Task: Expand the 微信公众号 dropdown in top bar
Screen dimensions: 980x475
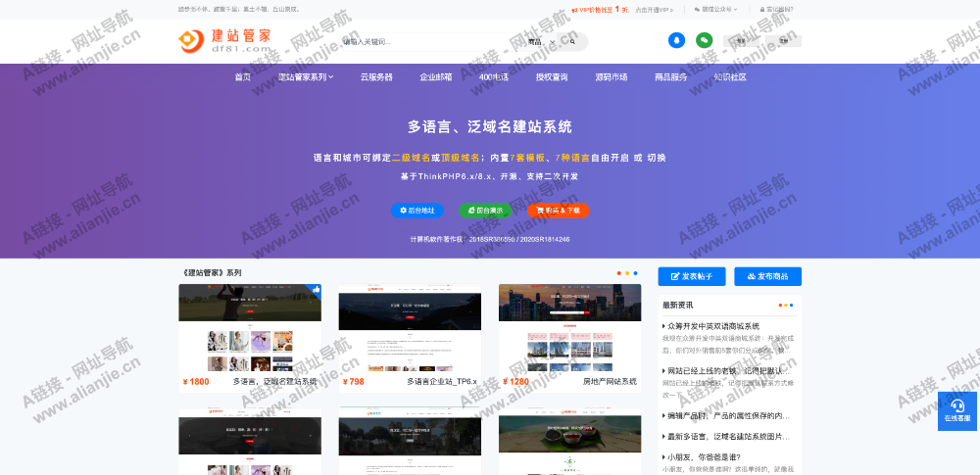Action: tap(715, 10)
